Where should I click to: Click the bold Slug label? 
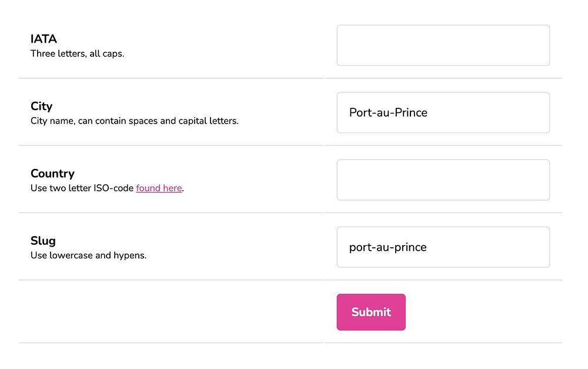click(43, 241)
